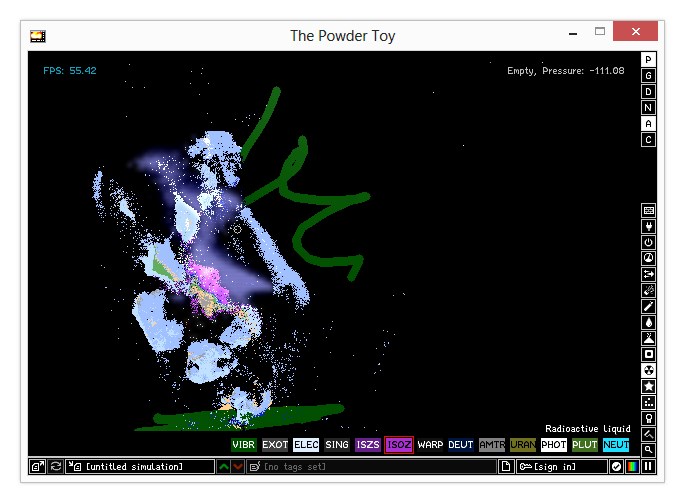This screenshot has height=503, width=685.
Task: Click the open simulation browser icon
Action: tap(37, 467)
